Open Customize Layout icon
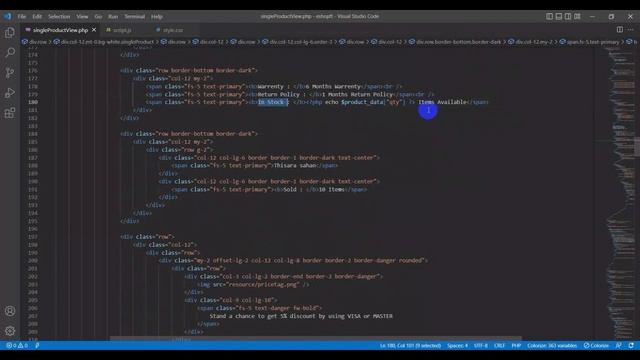This screenshot has height=360, width=640. pos(577,16)
